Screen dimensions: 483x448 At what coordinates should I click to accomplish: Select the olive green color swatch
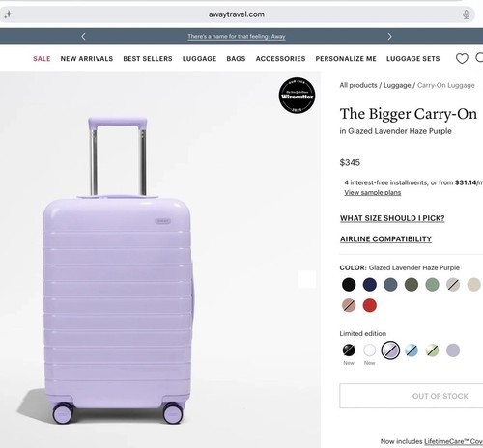tap(412, 285)
